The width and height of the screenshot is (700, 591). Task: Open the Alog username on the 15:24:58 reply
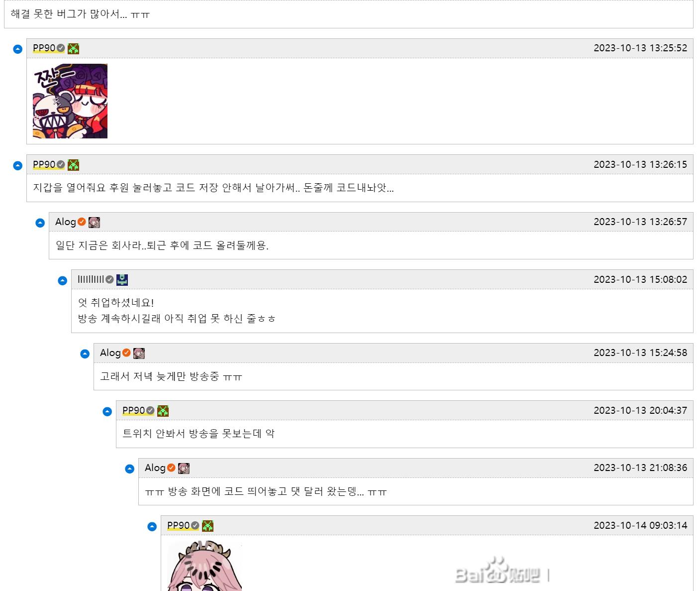(110, 353)
